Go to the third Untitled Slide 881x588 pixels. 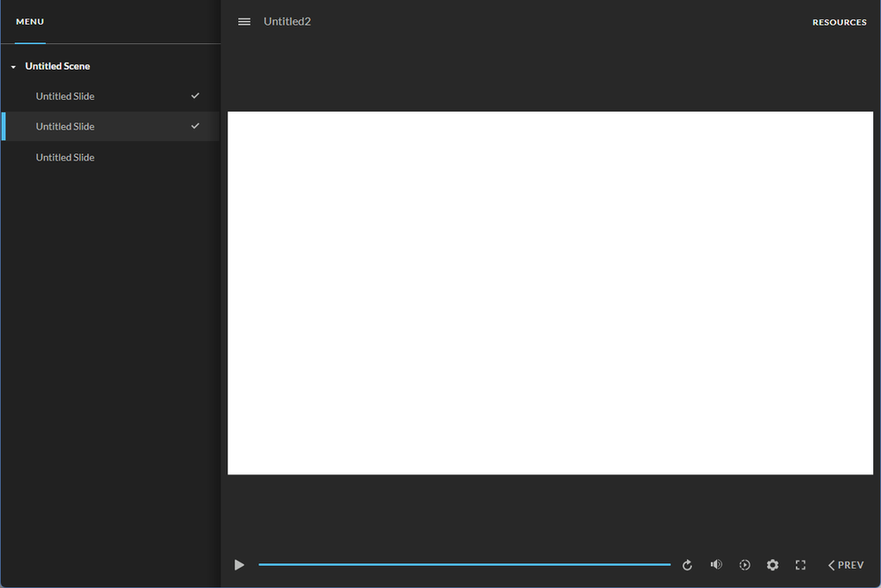(65, 158)
